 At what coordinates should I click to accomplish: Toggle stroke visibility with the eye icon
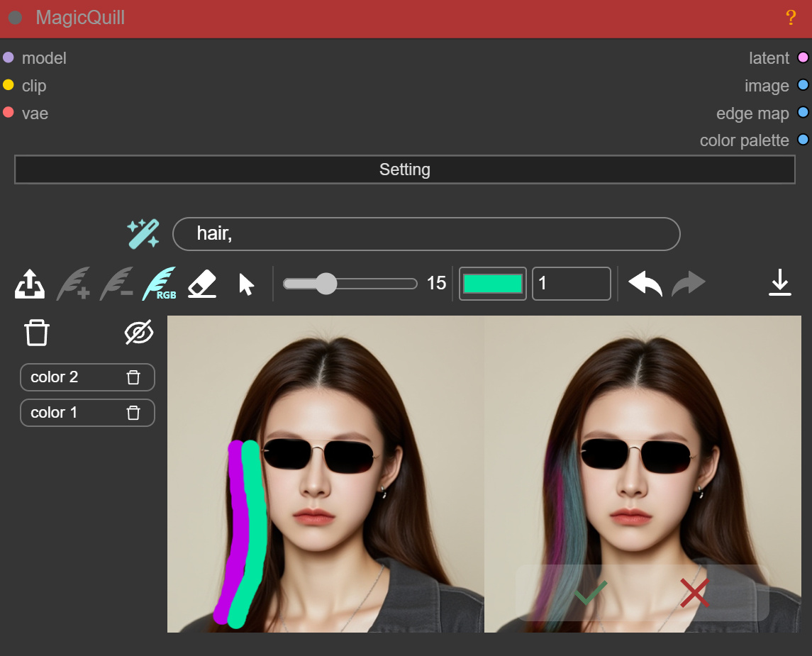point(139,333)
